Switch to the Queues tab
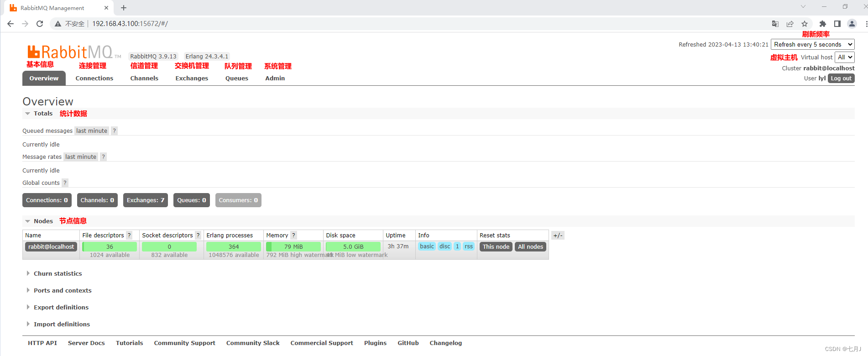 237,78
